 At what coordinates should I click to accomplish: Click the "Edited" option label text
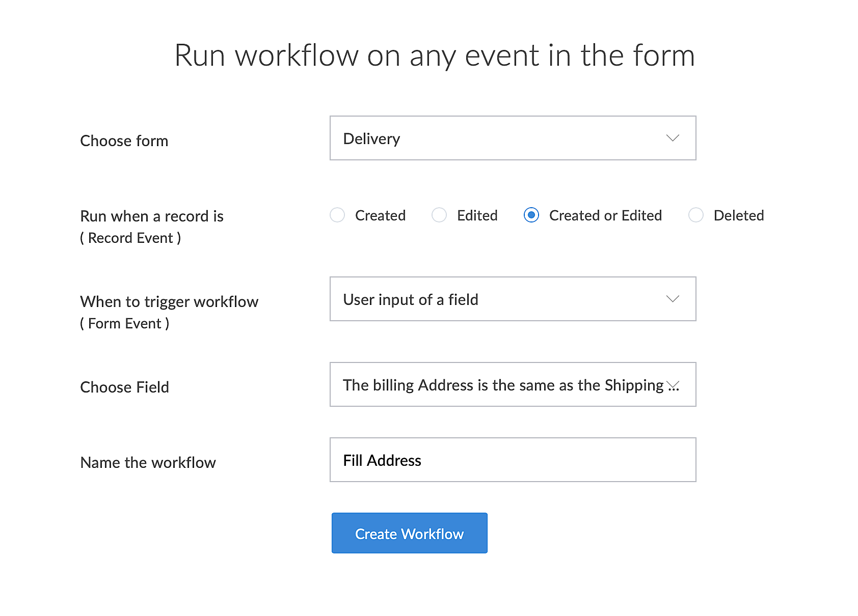477,215
